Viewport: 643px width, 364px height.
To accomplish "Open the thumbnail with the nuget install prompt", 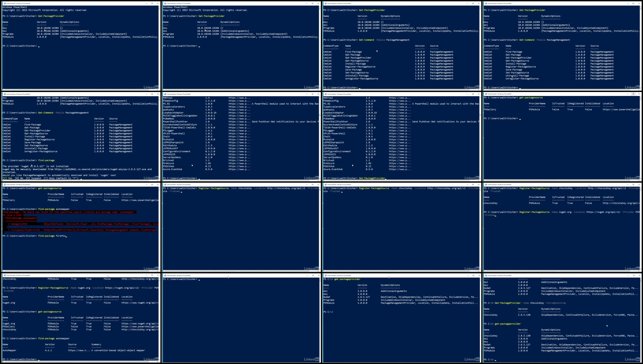I will click(81, 137).
